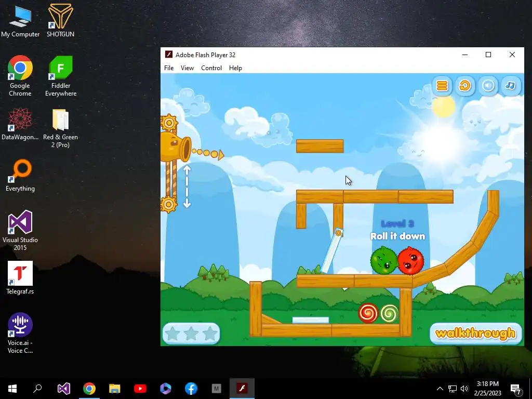This screenshot has width=532, height=399.
Task: Open Visual Studio from the taskbar
Action: click(x=64, y=389)
